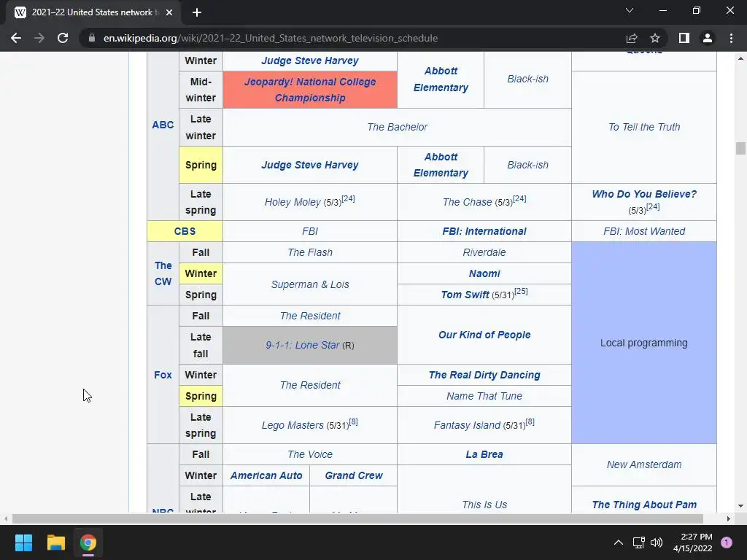Open The Bachelor link
The height and width of the screenshot is (560, 747).
(398, 127)
